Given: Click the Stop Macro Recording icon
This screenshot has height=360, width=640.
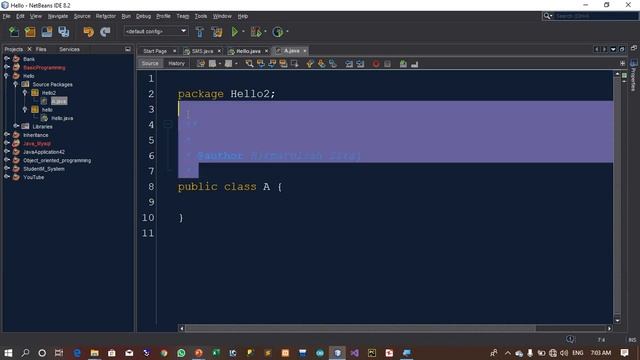Looking at the screenshot, I should click(x=387, y=64).
